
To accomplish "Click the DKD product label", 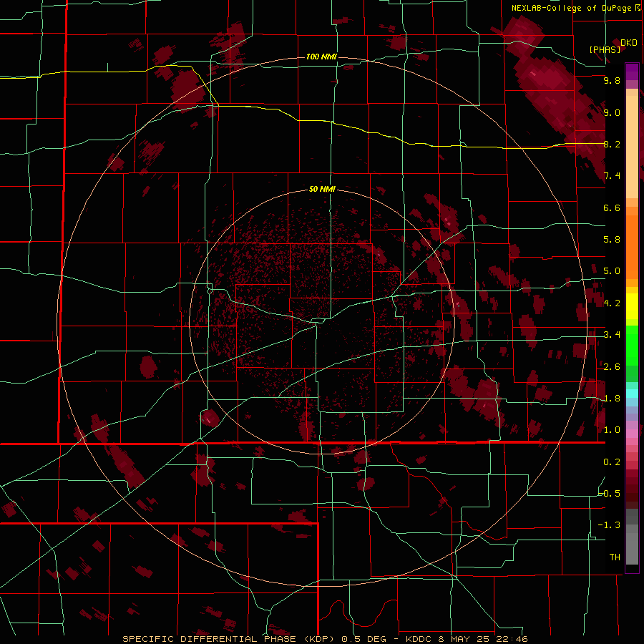I will [x=629, y=43].
